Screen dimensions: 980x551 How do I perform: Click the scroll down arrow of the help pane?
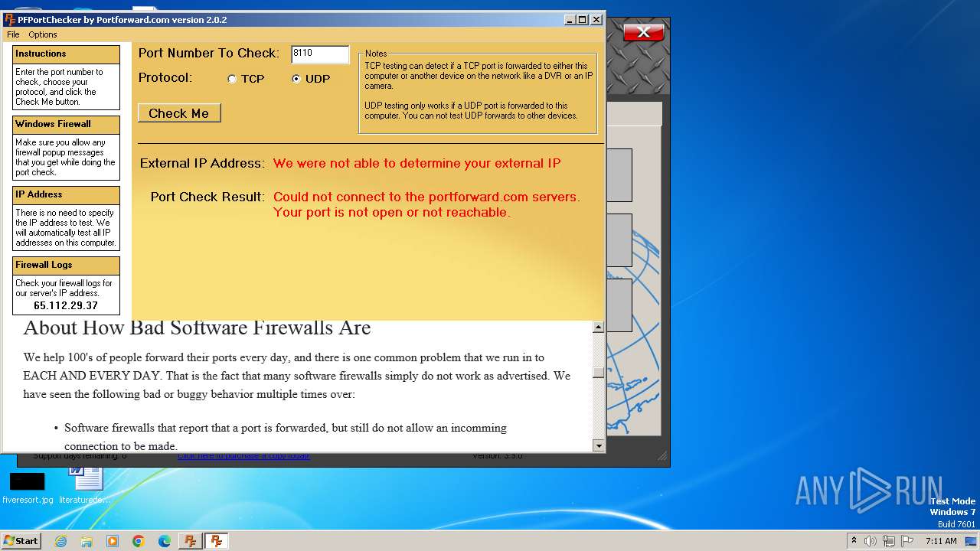598,445
